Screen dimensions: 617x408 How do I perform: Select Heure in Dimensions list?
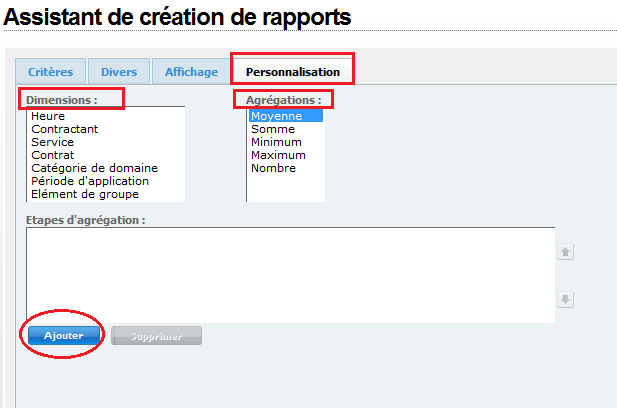[106, 116]
